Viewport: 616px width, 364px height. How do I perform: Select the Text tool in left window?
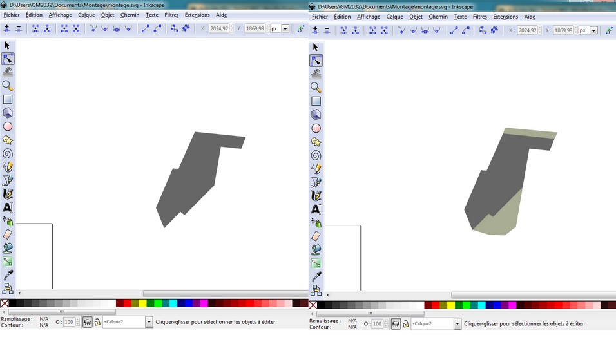8,207
